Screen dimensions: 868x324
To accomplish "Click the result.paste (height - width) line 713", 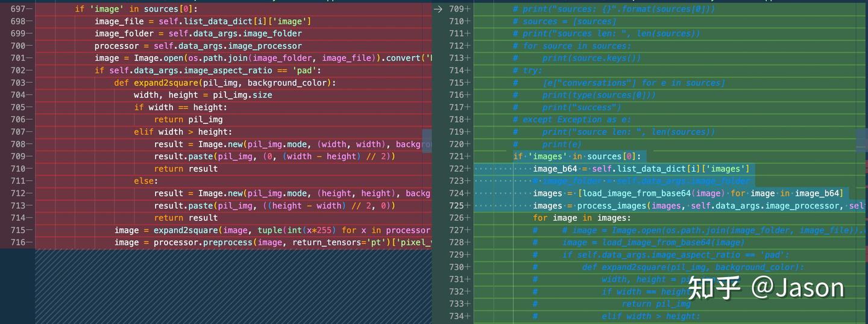I will (274, 205).
